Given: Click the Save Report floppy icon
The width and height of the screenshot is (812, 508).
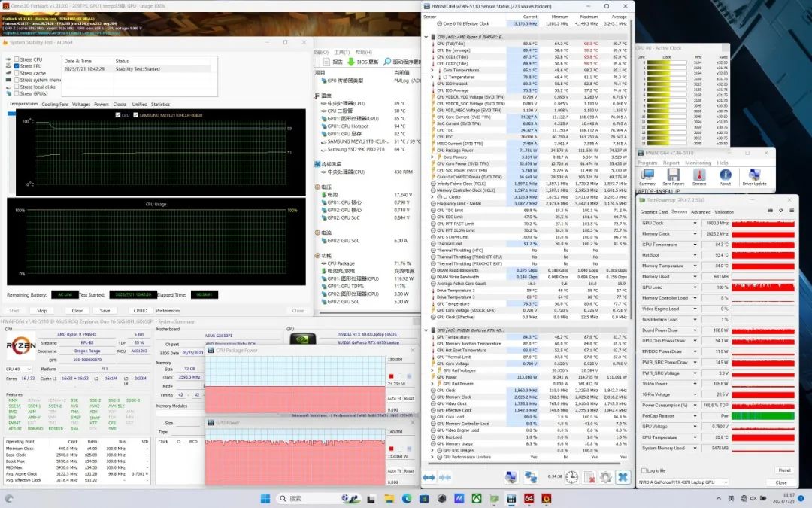Looking at the screenshot, I should coord(673,175).
